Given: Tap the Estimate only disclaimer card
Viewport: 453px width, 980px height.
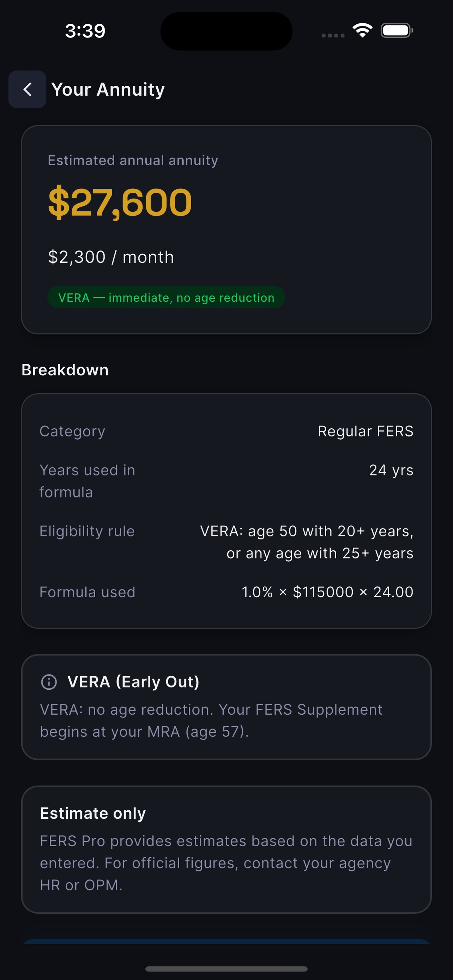Looking at the screenshot, I should [x=226, y=849].
